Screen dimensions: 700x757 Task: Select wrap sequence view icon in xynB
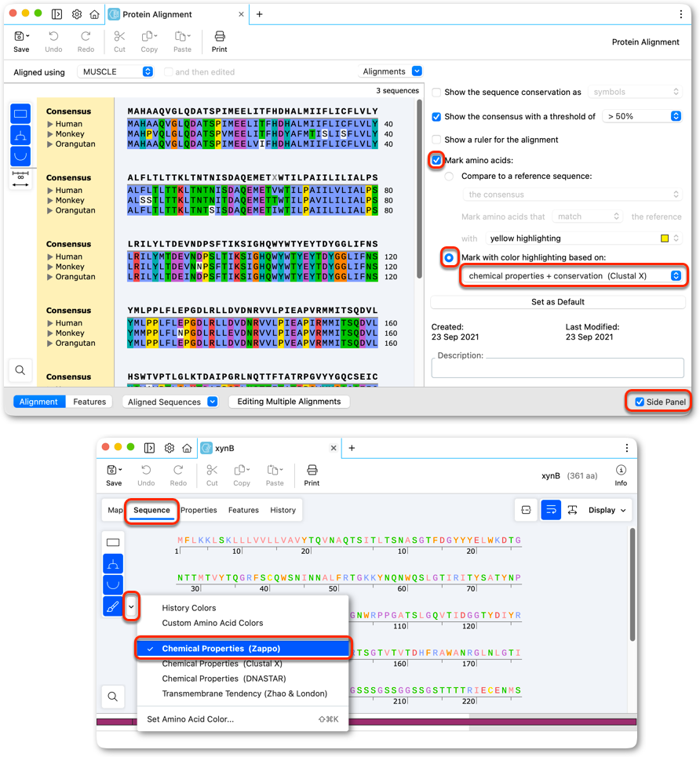click(x=551, y=510)
